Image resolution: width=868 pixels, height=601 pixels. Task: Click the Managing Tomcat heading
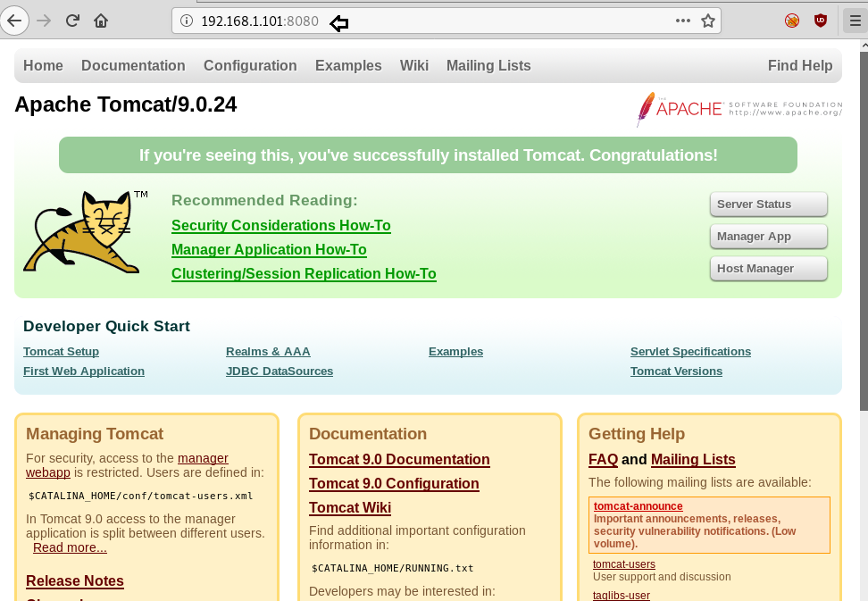point(95,434)
